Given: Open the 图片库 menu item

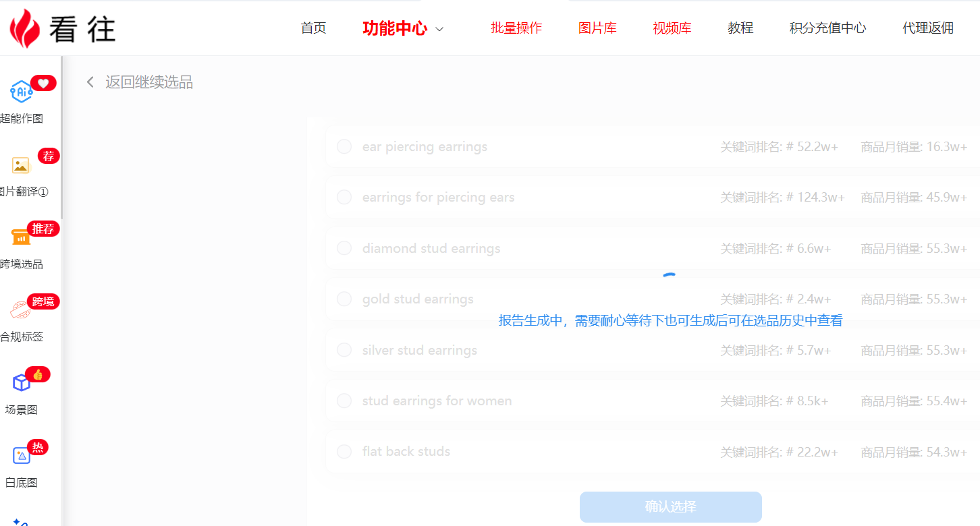Looking at the screenshot, I should pos(597,28).
